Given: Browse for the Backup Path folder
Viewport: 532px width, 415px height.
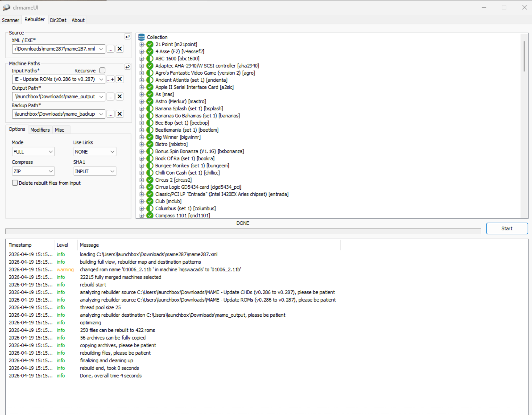Looking at the screenshot, I should click(110, 114).
